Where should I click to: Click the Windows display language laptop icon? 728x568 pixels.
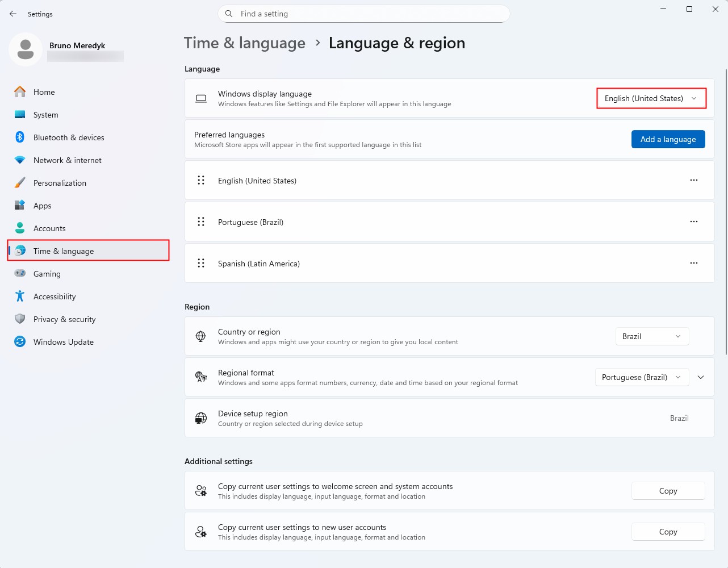[x=201, y=98]
